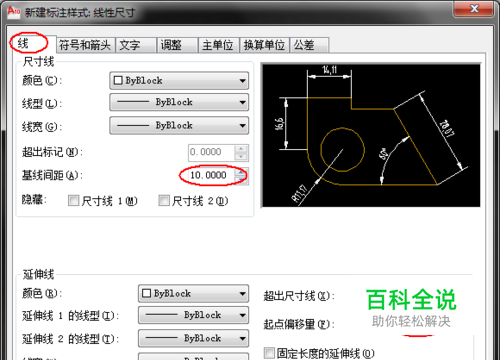Open the 文字 tab
The width and height of the screenshot is (500, 360).
(x=136, y=45)
